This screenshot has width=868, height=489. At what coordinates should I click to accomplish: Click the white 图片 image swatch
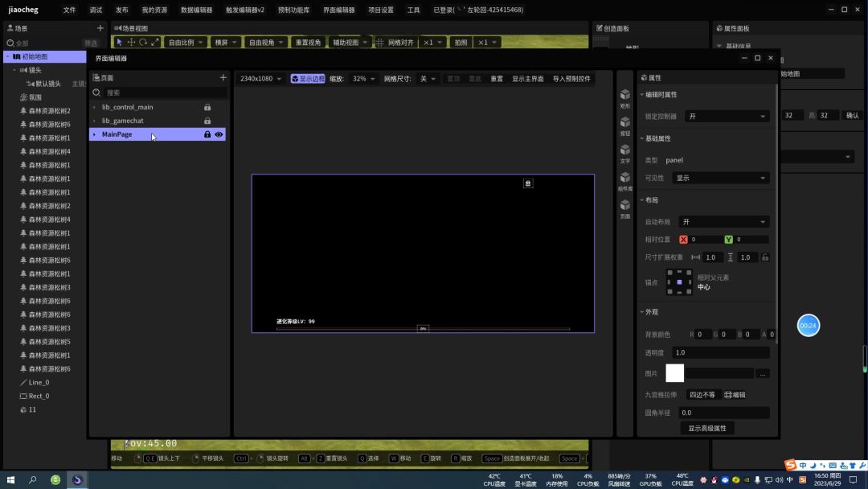click(675, 373)
